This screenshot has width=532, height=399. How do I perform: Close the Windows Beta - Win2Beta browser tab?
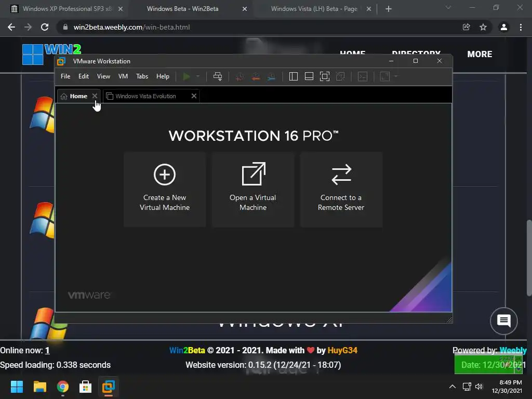coord(245,9)
